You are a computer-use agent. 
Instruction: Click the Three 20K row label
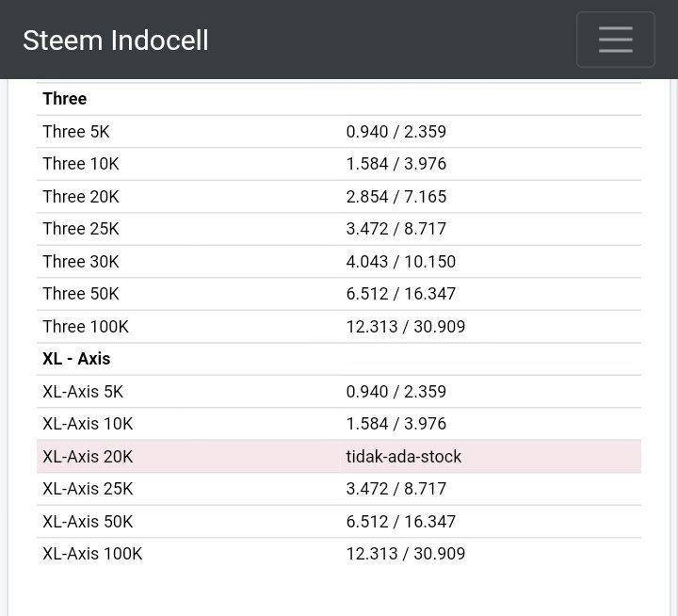pyautogui.click(x=81, y=197)
